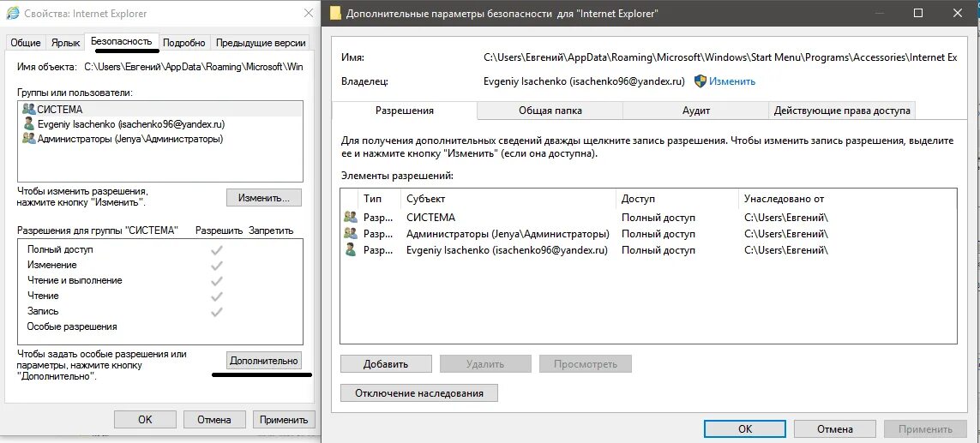Click folder icon in Advanced Security title bar
The image size is (980, 443).
click(x=335, y=13)
